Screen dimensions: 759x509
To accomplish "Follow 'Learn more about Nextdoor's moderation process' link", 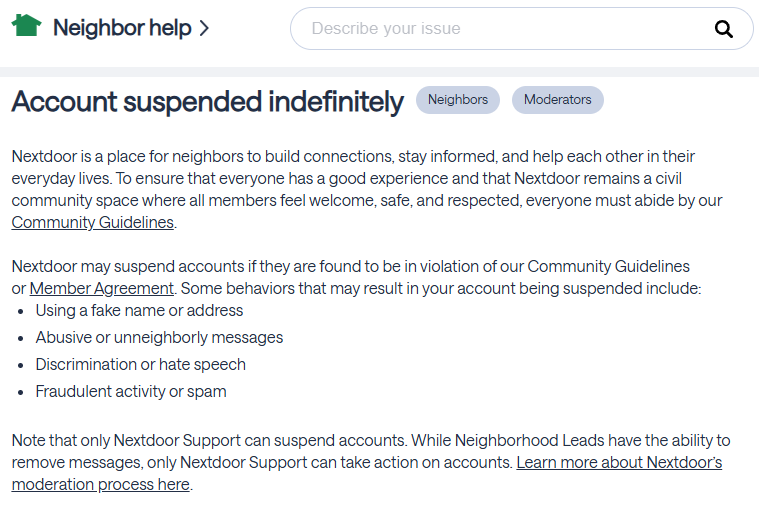I will 618,463.
